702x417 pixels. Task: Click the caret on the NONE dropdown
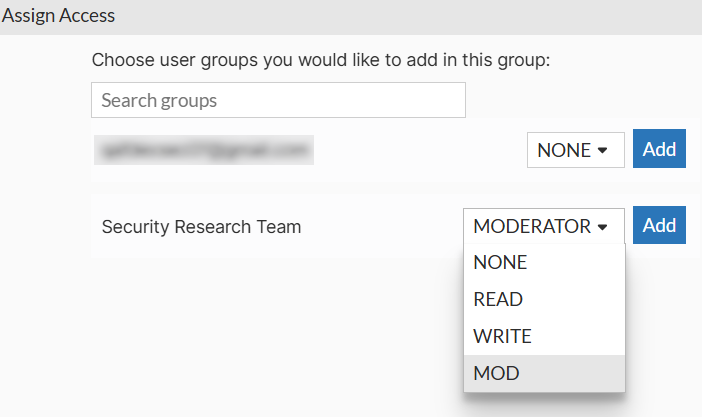click(x=602, y=151)
